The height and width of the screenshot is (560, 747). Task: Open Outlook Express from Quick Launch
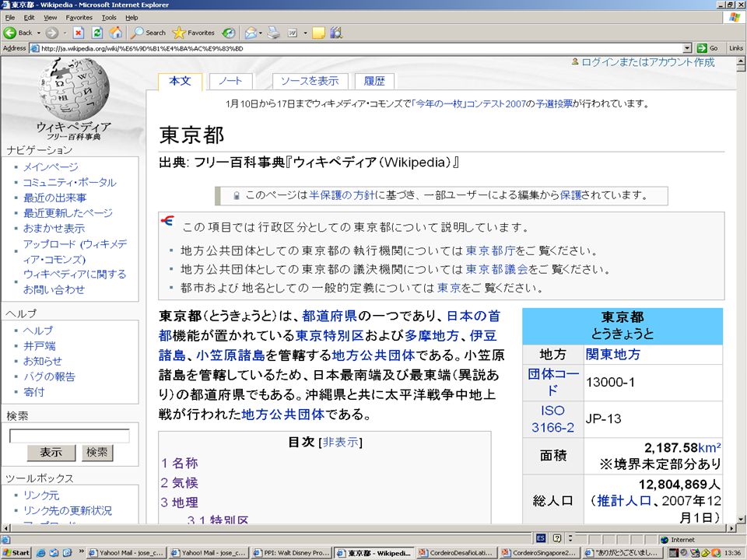coord(54,553)
